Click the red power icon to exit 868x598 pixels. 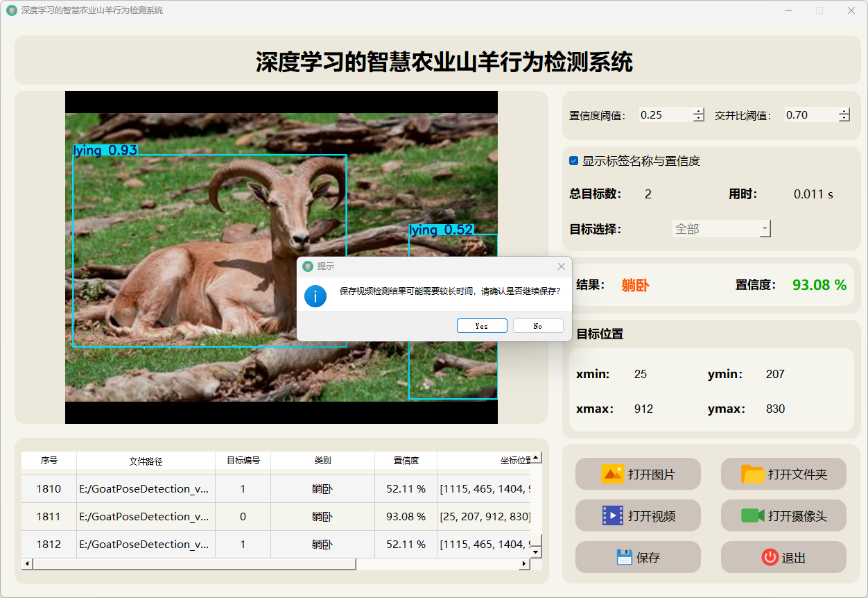[770, 557]
